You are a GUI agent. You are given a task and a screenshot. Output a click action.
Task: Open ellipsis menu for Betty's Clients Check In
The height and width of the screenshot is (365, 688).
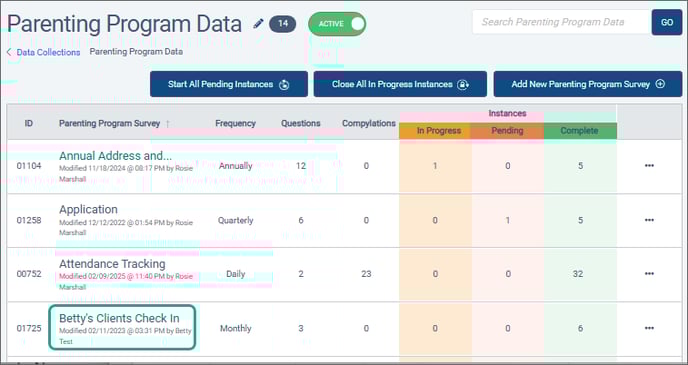click(649, 328)
